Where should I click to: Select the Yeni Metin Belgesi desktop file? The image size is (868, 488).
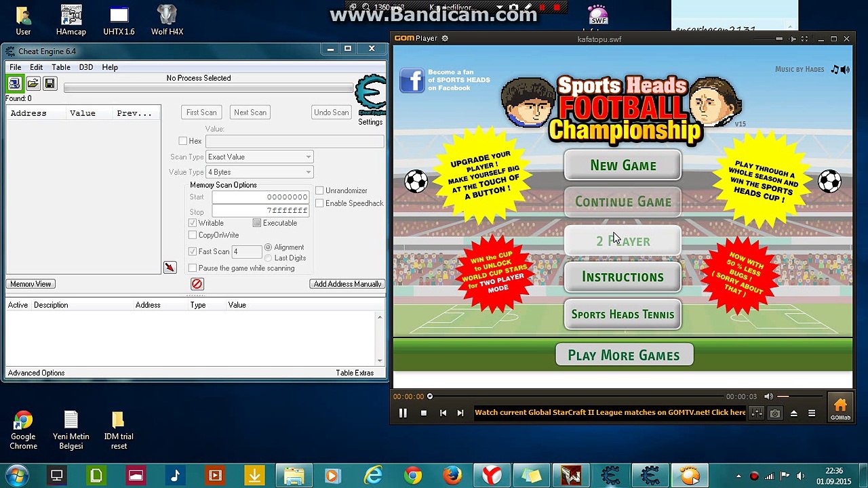[71, 430]
